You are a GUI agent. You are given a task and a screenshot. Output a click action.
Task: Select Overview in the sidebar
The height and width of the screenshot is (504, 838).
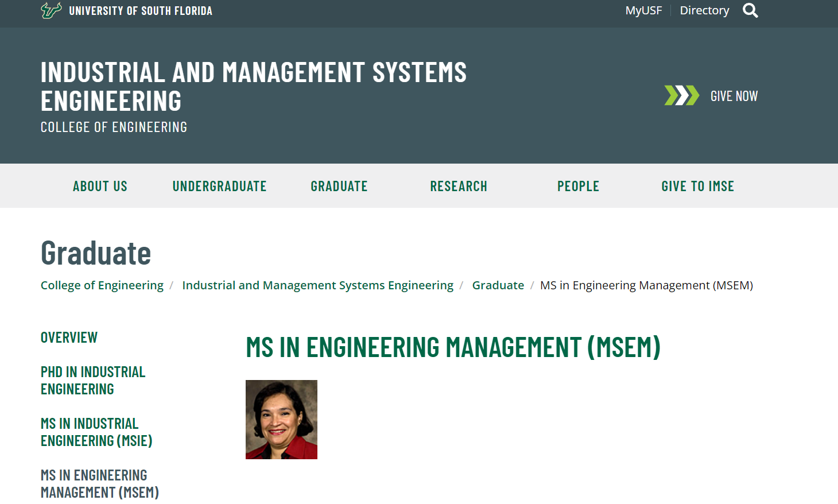click(69, 338)
